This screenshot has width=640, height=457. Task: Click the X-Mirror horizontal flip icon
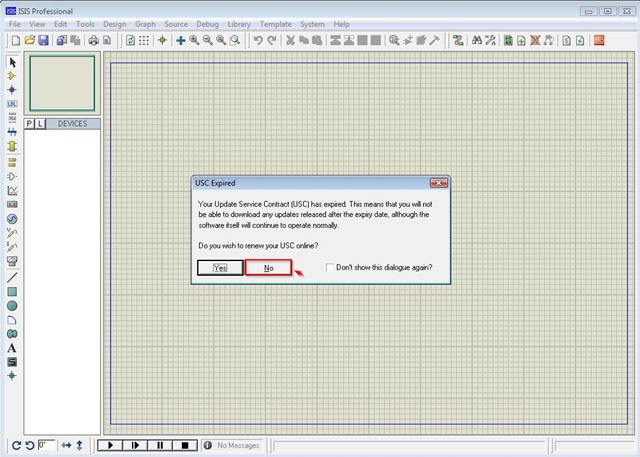click(66, 445)
